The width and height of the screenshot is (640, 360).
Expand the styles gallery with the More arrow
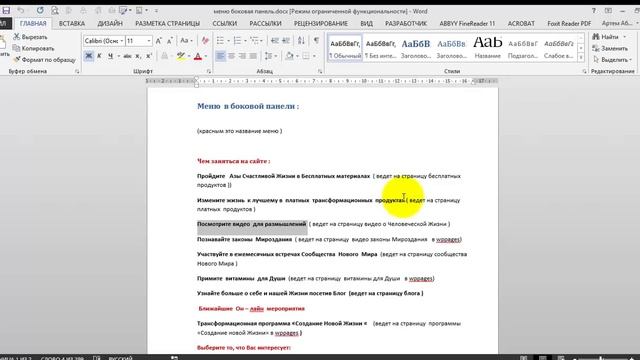[x=581, y=58]
